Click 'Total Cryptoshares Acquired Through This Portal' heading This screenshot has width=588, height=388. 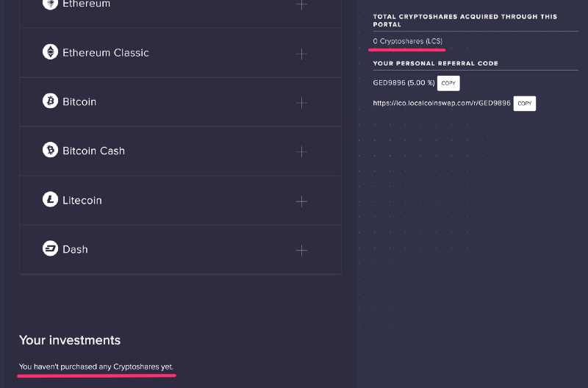coord(465,21)
